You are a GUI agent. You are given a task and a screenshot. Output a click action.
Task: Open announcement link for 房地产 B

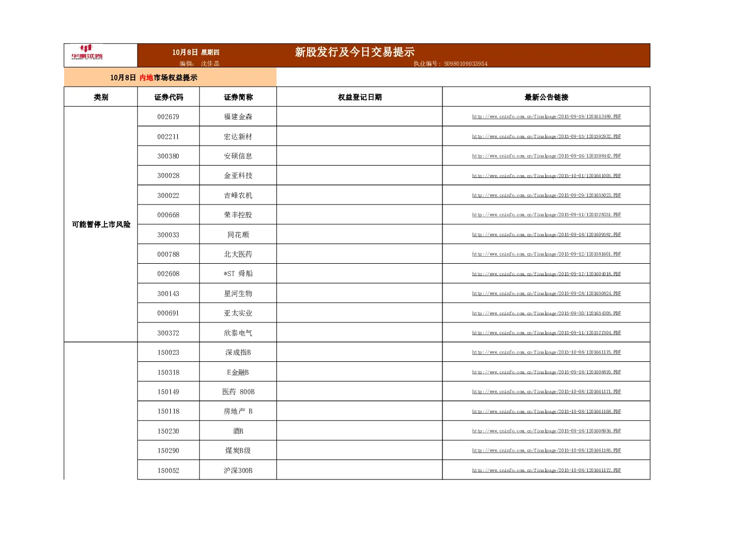(x=546, y=411)
